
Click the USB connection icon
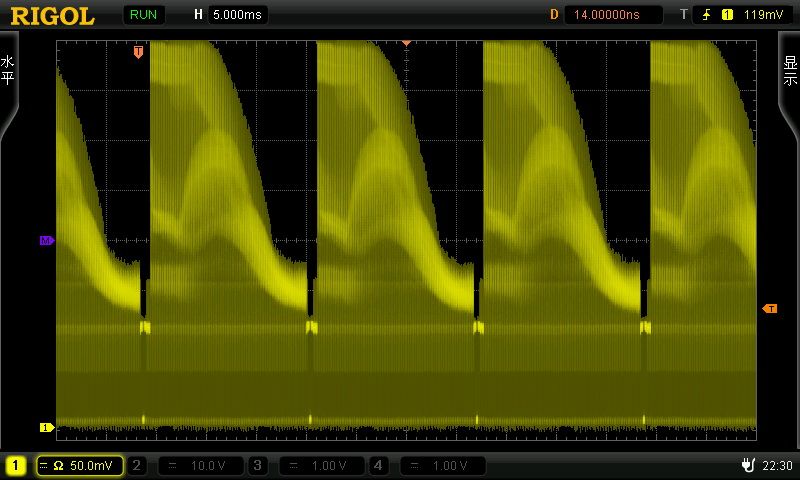tap(747, 465)
